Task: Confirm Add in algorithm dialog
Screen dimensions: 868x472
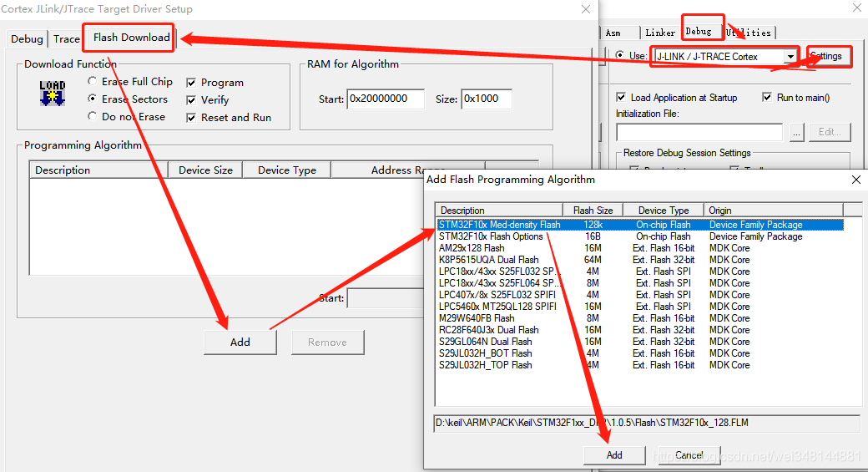Action: (614, 454)
